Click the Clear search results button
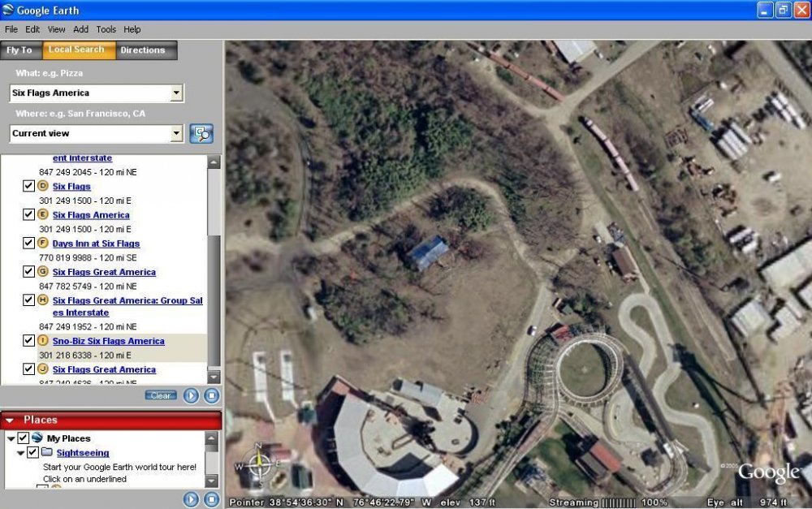The height and width of the screenshot is (509, 812). [x=161, y=395]
